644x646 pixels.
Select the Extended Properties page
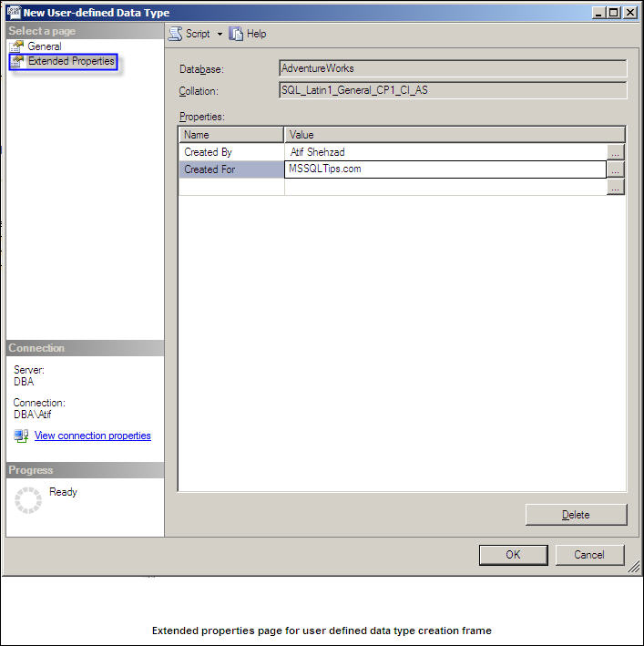71,61
